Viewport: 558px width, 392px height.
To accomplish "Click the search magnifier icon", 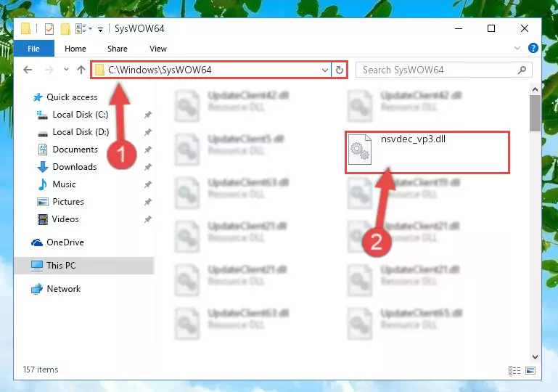I will click(x=522, y=70).
